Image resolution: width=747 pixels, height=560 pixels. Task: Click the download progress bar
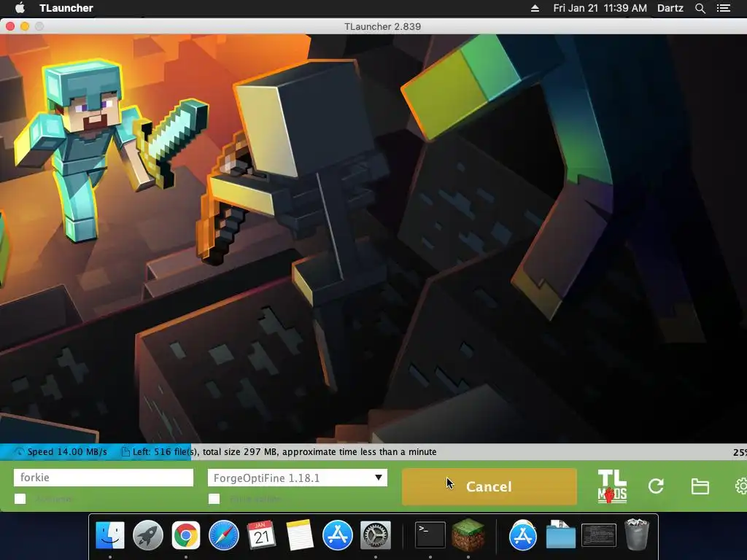click(x=373, y=452)
